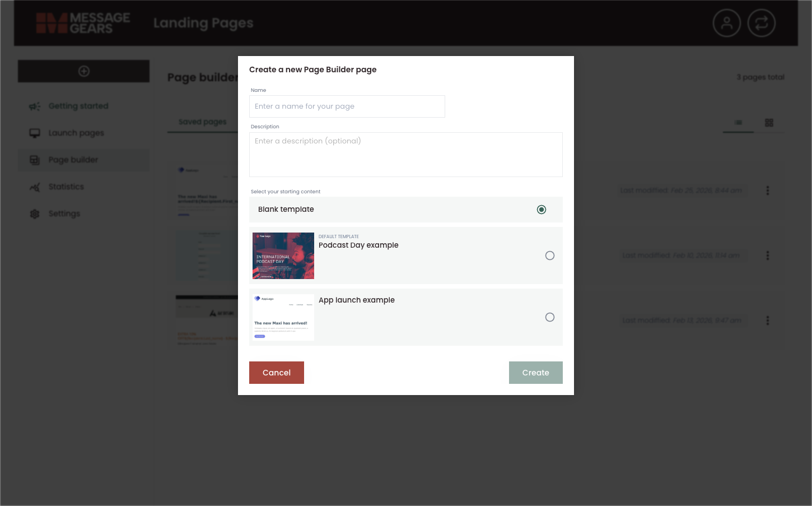Switch to grid view icon
Viewport: 812px width, 506px height.
[769, 122]
